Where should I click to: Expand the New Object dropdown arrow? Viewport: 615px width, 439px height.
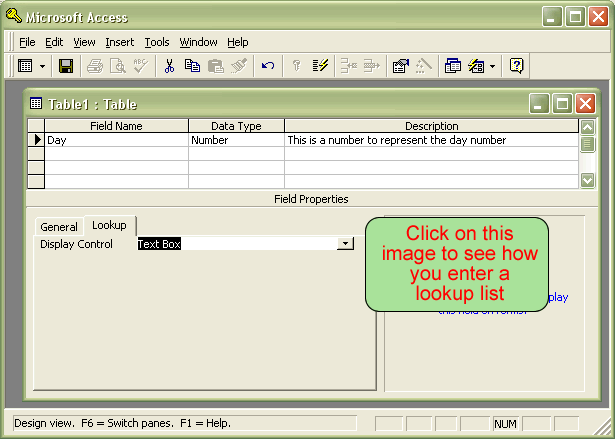(493, 66)
